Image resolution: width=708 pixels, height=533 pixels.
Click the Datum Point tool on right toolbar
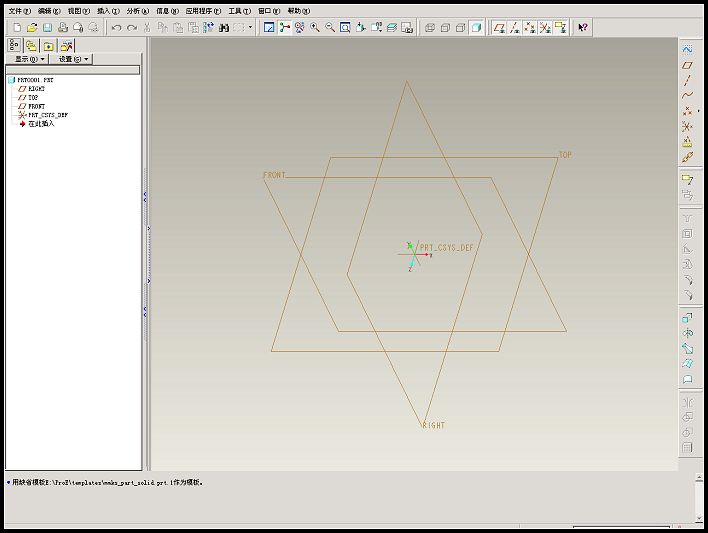pyautogui.click(x=687, y=111)
